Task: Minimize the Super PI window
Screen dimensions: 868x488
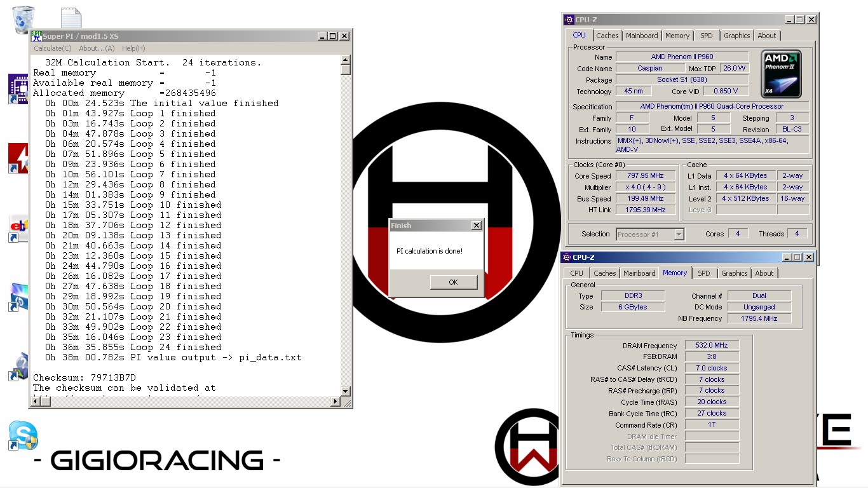Action: (322, 36)
